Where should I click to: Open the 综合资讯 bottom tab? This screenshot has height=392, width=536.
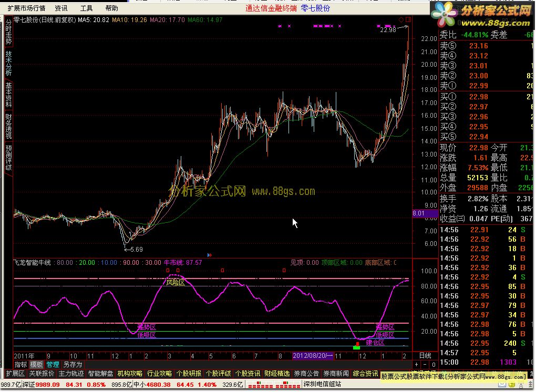point(365,374)
